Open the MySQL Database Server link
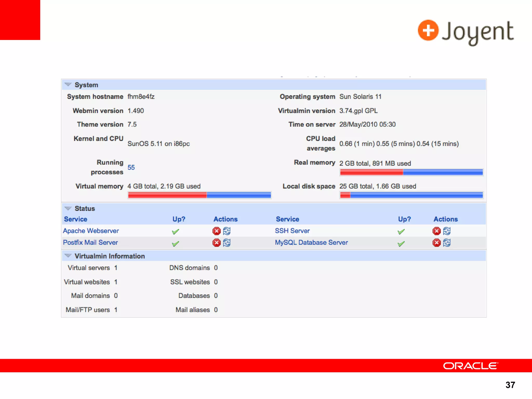Image resolution: width=532 pixels, height=399 pixels. click(x=311, y=242)
